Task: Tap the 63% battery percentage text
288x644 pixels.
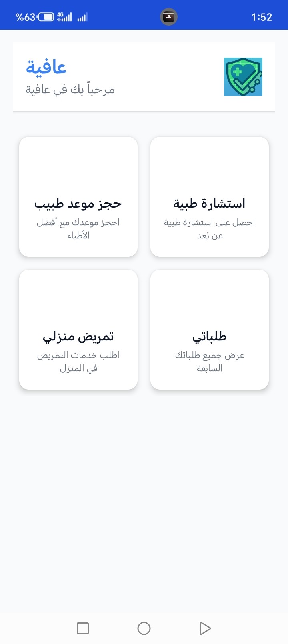Action: pyautogui.click(x=25, y=17)
